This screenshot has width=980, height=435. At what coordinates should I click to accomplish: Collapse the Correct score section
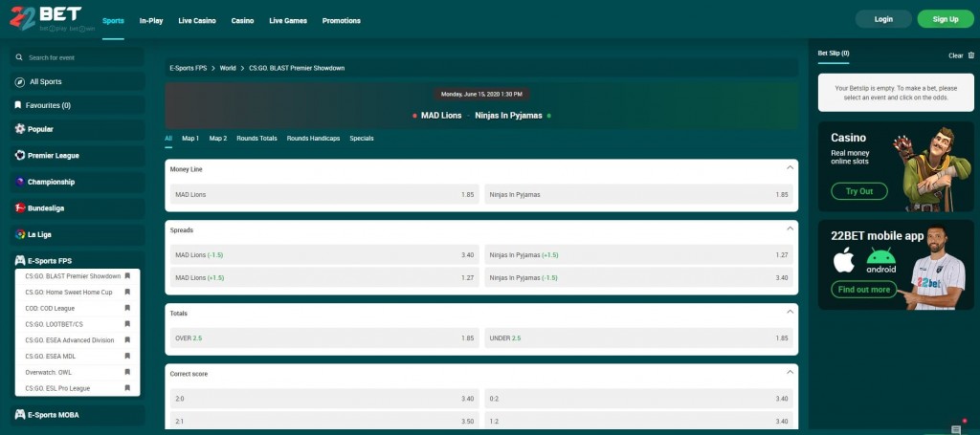coord(790,372)
